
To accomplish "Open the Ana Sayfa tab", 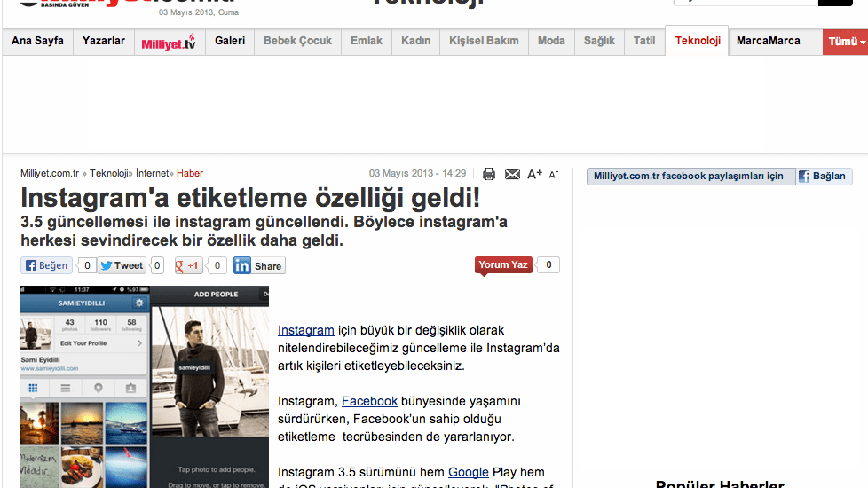I will (37, 41).
